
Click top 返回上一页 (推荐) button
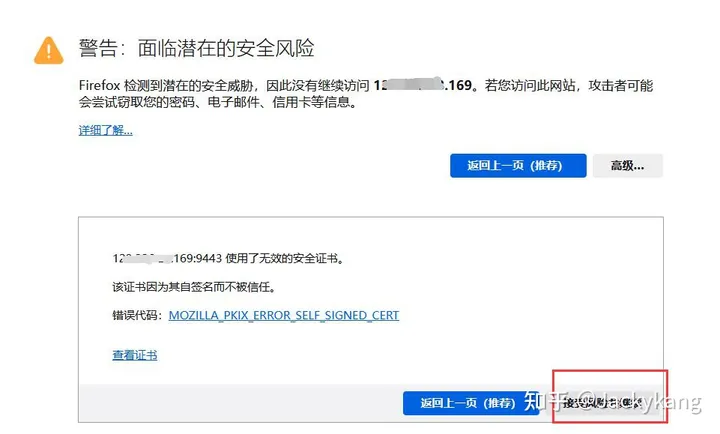(x=518, y=165)
